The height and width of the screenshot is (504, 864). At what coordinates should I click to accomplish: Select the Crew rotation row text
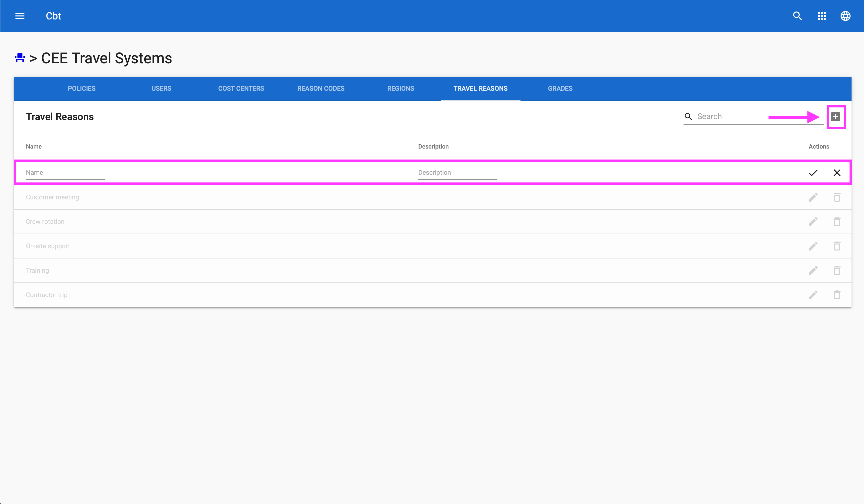pyautogui.click(x=45, y=222)
